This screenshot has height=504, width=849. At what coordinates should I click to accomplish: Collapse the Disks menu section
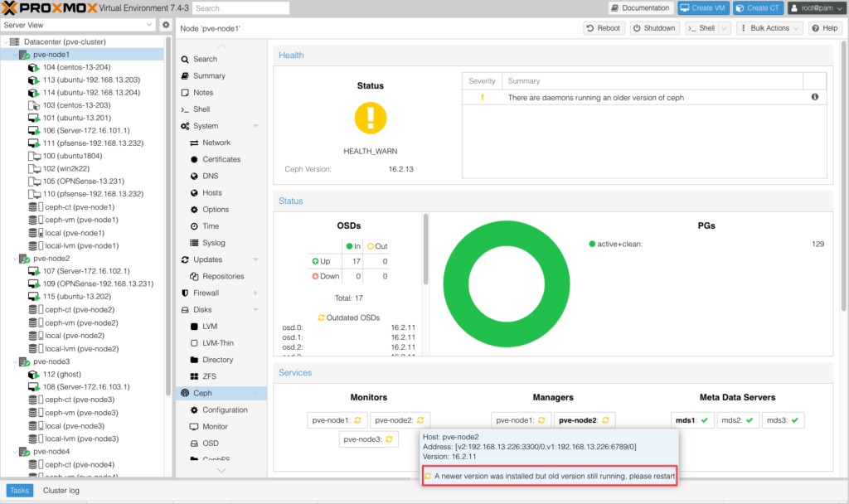click(255, 310)
